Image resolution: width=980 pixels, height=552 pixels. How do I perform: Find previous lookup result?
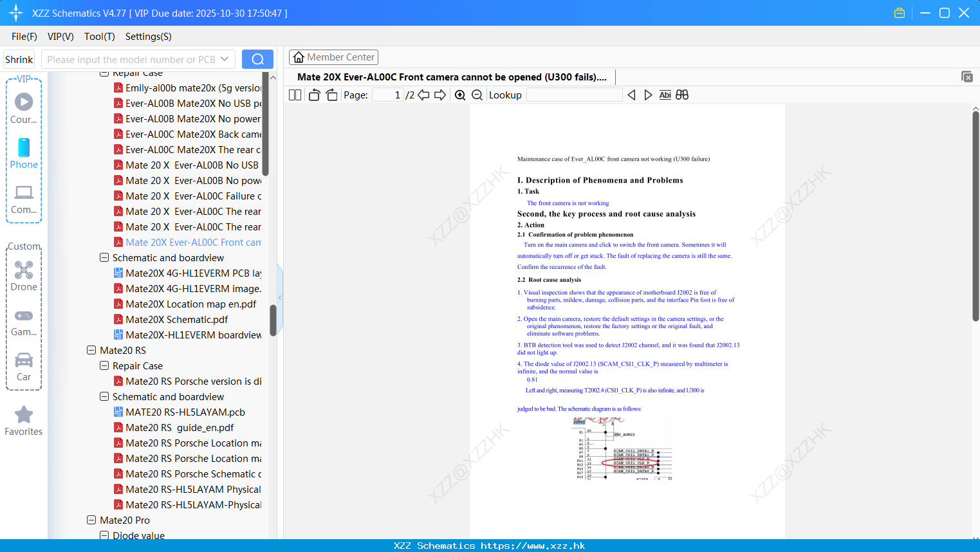(x=631, y=95)
